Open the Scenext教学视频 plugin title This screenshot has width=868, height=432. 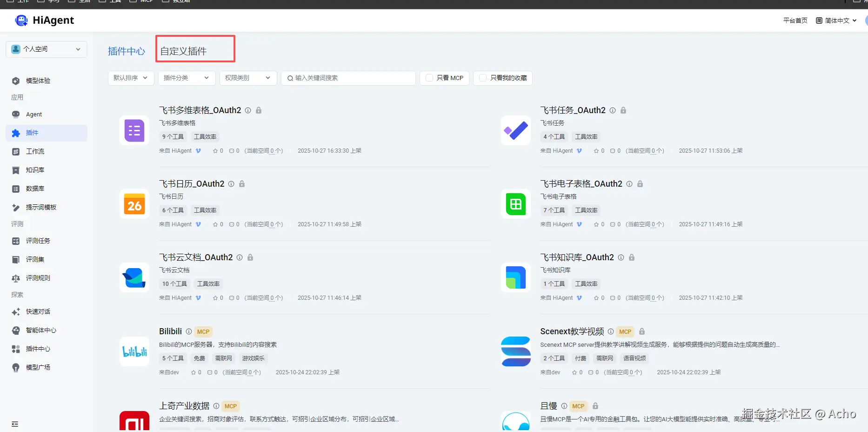pyautogui.click(x=572, y=331)
